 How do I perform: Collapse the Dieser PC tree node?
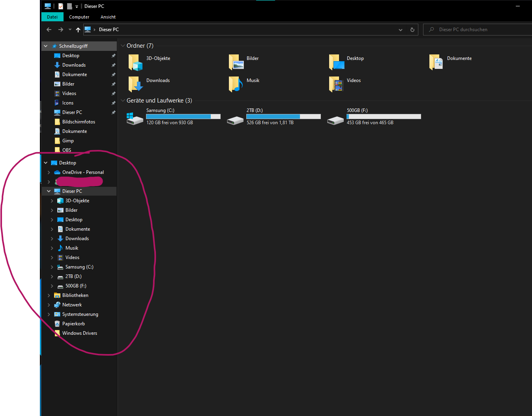49,191
